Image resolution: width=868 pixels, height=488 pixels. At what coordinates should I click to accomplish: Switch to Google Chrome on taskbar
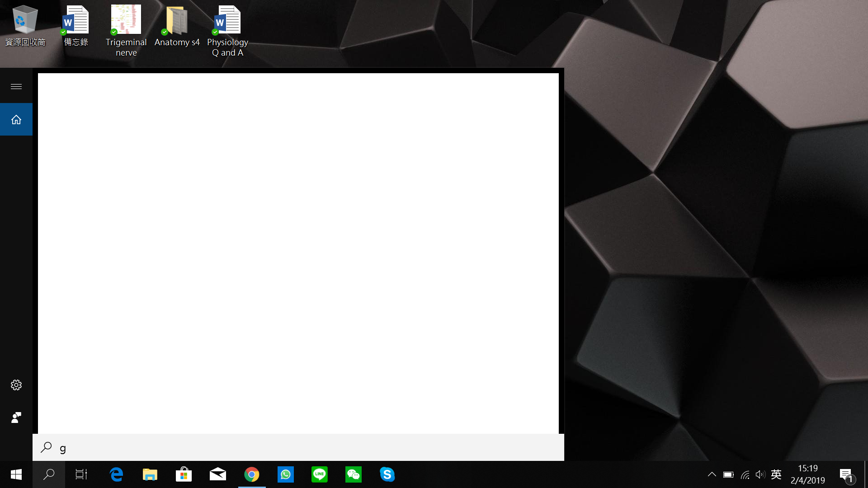252,474
